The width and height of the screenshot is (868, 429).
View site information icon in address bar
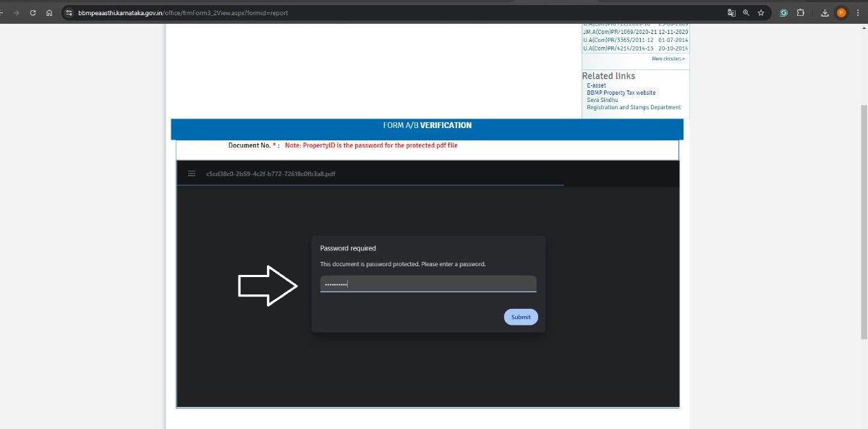coord(69,13)
